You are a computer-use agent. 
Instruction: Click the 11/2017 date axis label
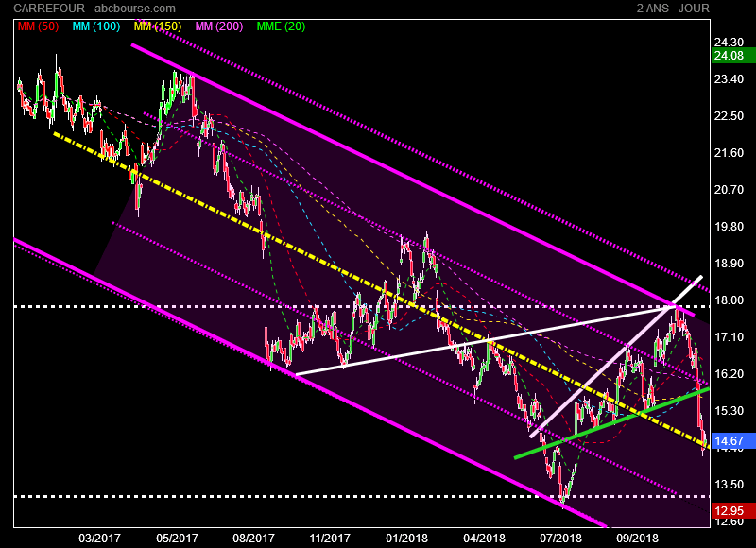[330, 538]
